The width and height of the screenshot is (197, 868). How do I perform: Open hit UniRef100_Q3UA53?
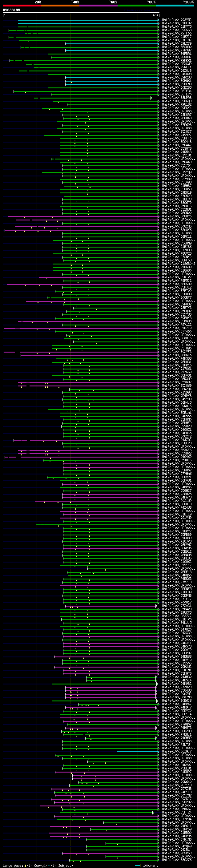coord(176,189)
